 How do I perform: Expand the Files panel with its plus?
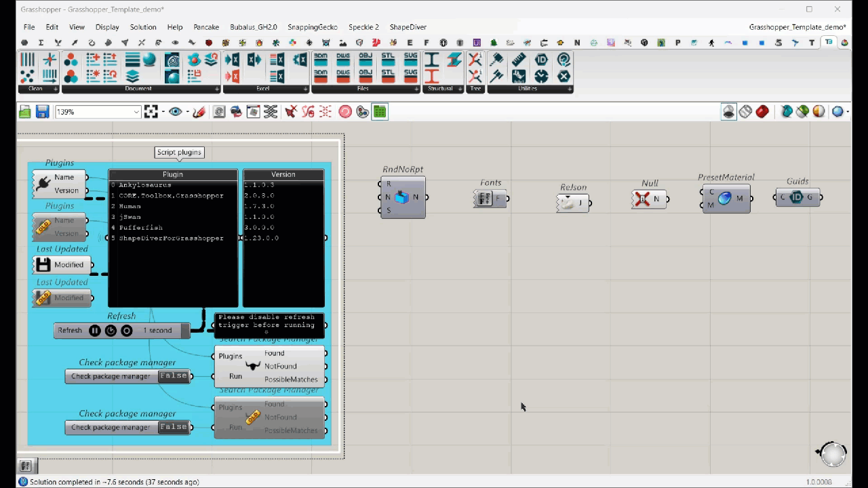[x=417, y=89]
